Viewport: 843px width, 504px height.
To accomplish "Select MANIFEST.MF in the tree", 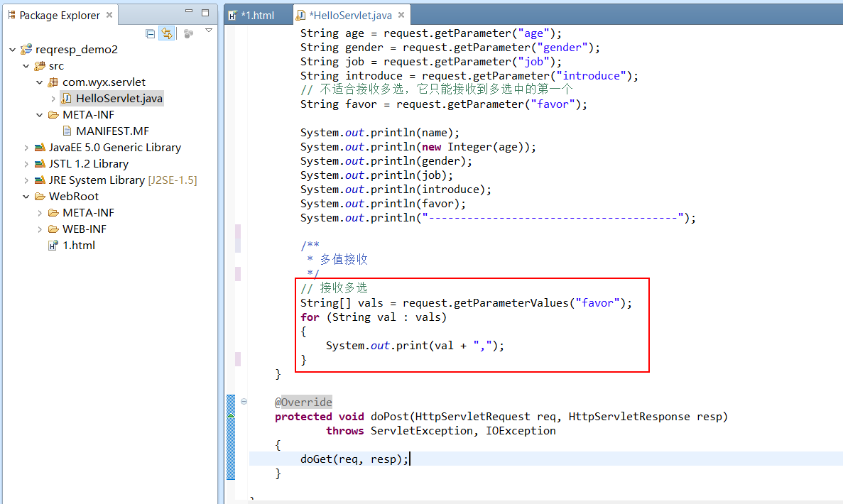I will point(112,131).
